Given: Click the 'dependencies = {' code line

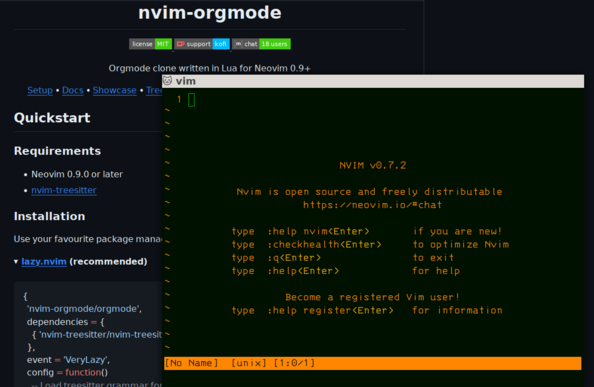Looking at the screenshot, I should click(65, 322).
